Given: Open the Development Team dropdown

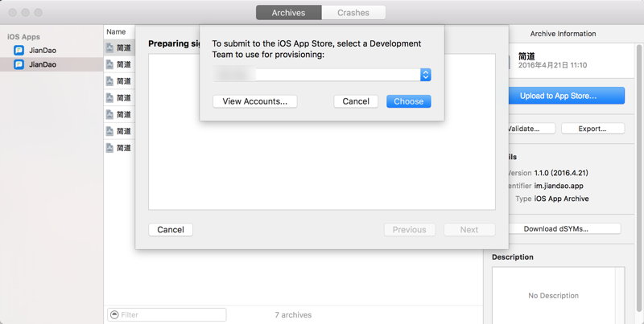Looking at the screenshot, I should coord(425,75).
